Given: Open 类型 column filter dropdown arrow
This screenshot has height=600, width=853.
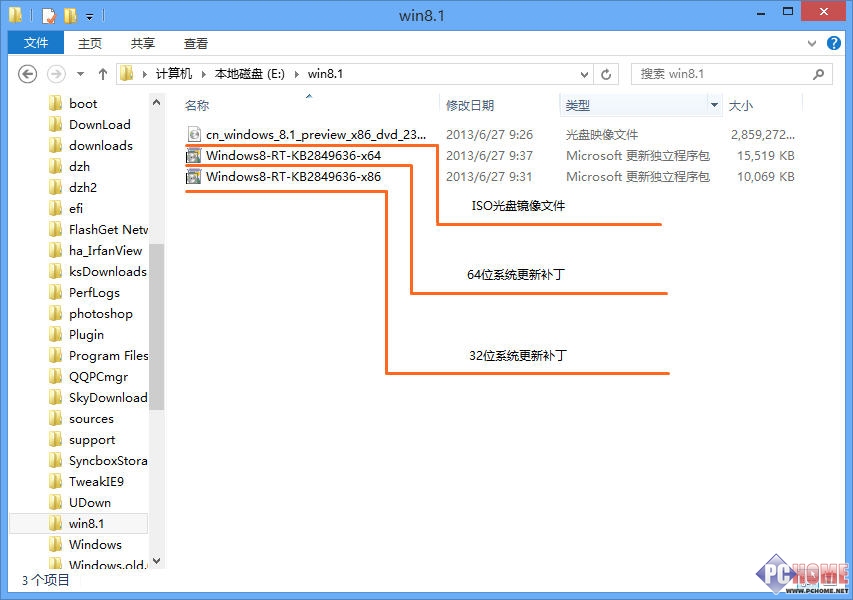Looking at the screenshot, I should click(714, 104).
